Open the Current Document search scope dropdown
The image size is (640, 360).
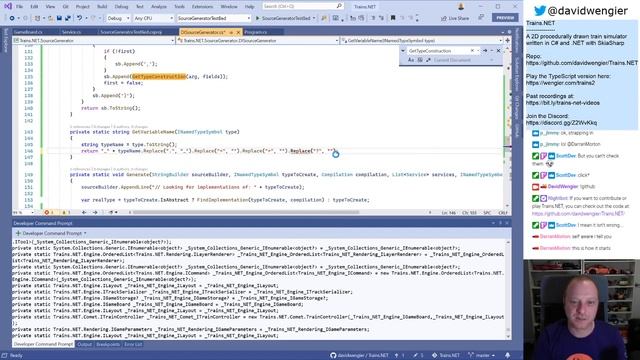click(x=464, y=60)
